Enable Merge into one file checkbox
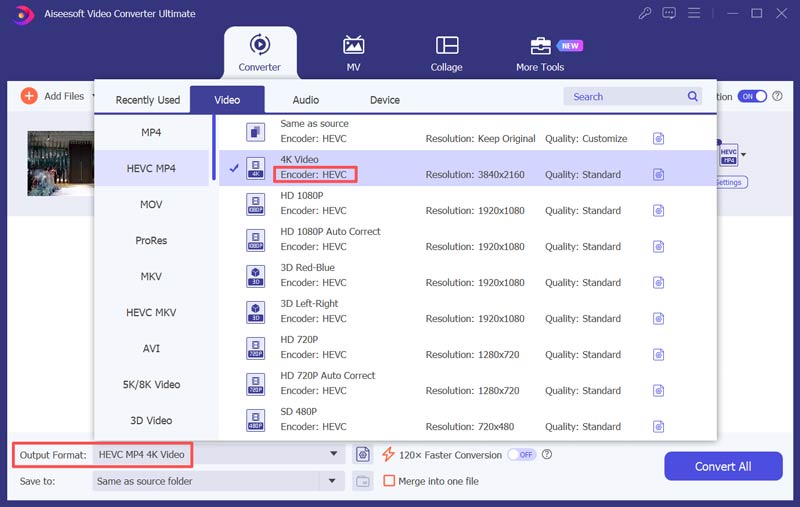The image size is (800, 507). pos(390,481)
